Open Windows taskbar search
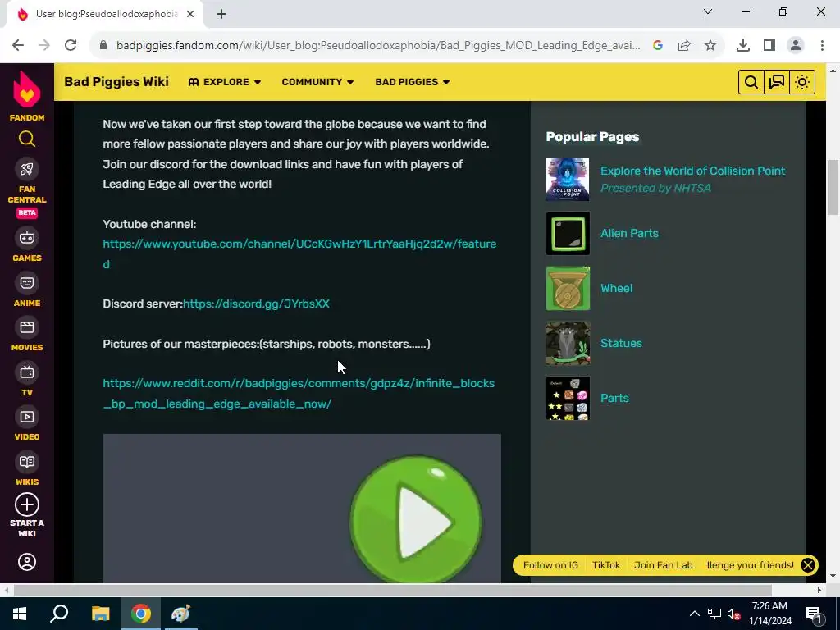Screen dimensions: 840x630 (59, 614)
